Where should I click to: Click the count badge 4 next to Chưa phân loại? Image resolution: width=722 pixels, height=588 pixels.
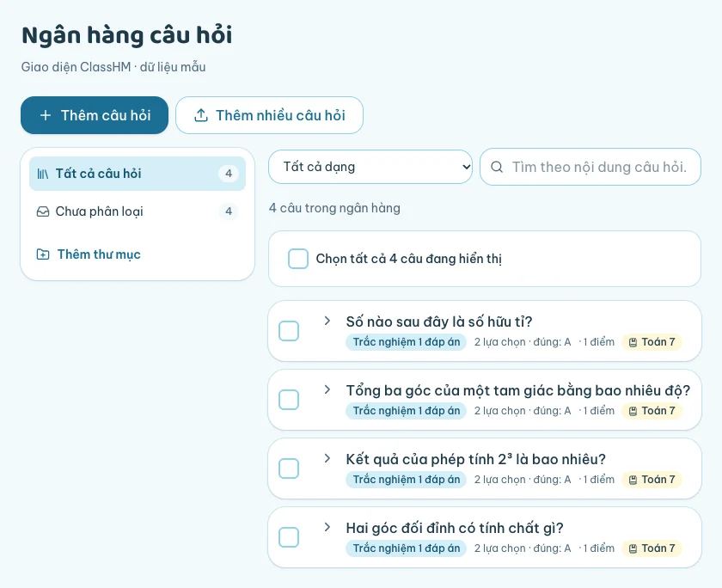pyautogui.click(x=229, y=211)
